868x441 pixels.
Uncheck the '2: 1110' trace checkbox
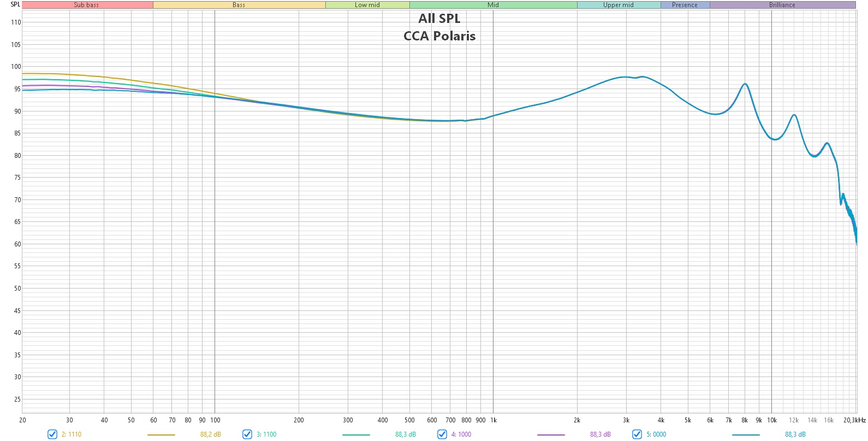pyautogui.click(x=52, y=434)
